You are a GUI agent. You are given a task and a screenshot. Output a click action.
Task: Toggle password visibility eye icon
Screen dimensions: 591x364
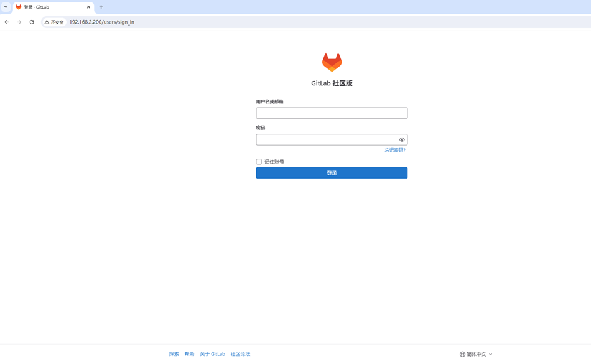point(402,140)
